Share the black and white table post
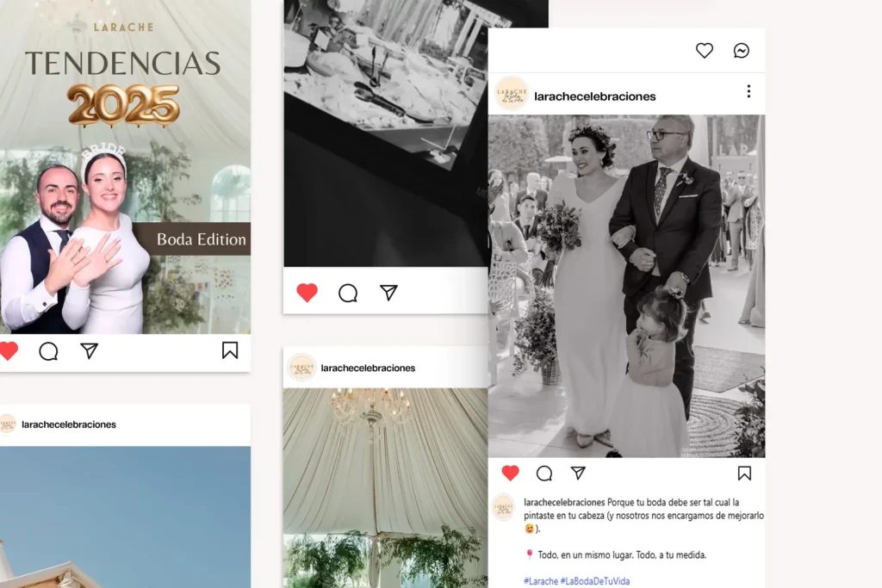Viewport: 882px width, 588px height. pos(388,293)
